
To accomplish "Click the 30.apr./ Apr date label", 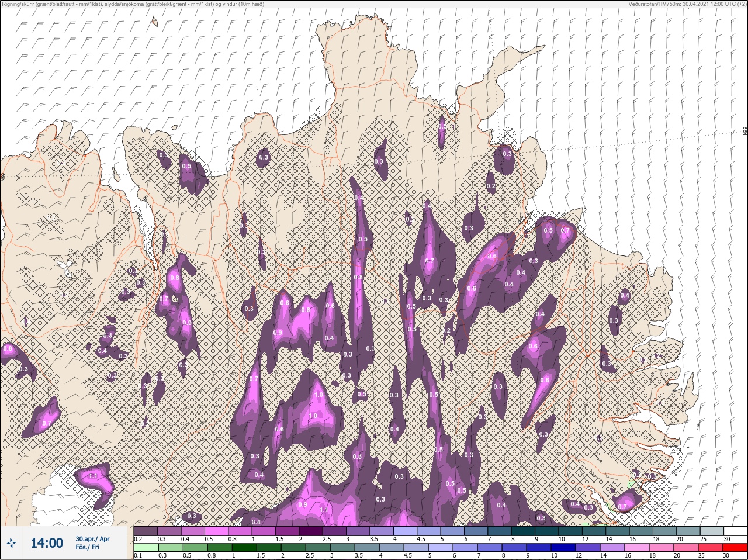I will click(x=92, y=539).
